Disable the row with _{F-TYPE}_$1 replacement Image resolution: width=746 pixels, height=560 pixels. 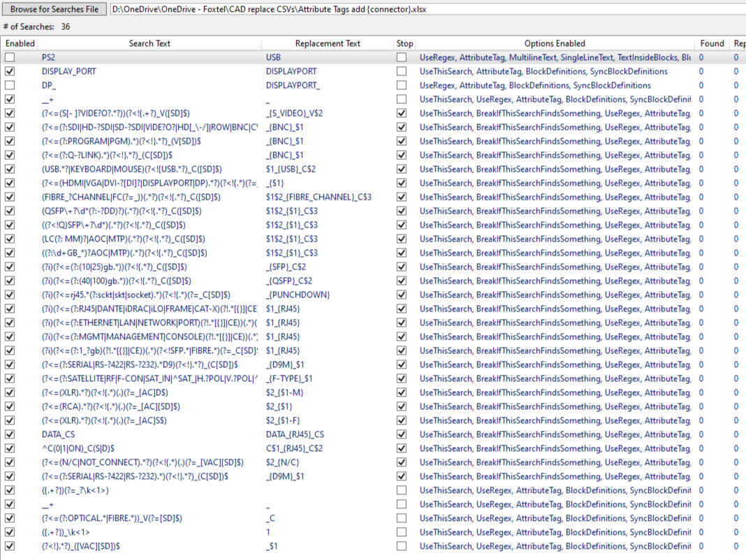tap(10, 378)
